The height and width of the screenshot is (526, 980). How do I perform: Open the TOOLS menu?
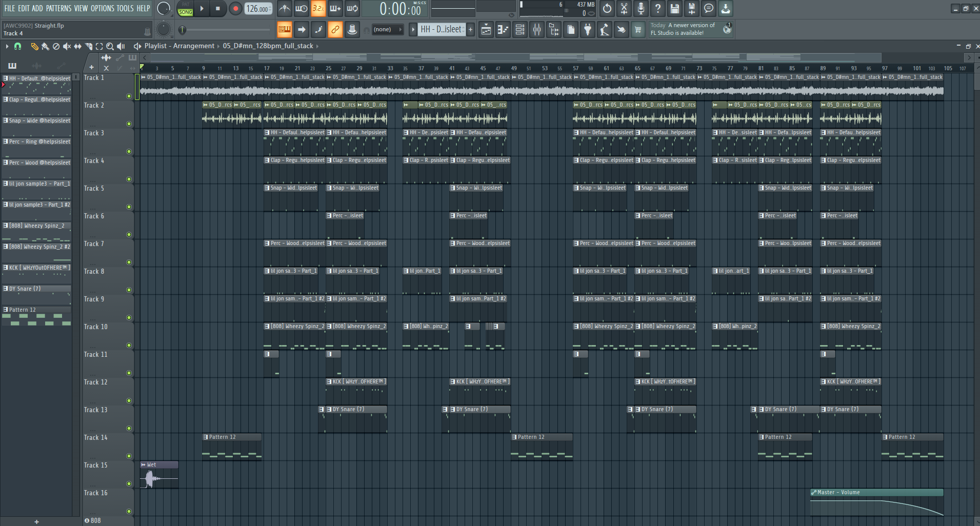[125, 8]
